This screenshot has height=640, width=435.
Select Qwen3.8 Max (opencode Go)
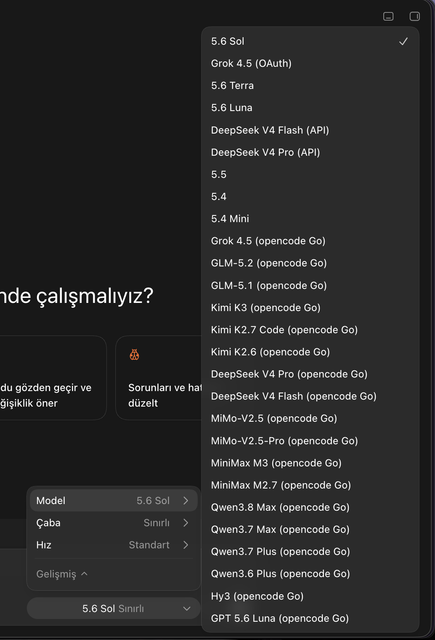(x=310, y=507)
